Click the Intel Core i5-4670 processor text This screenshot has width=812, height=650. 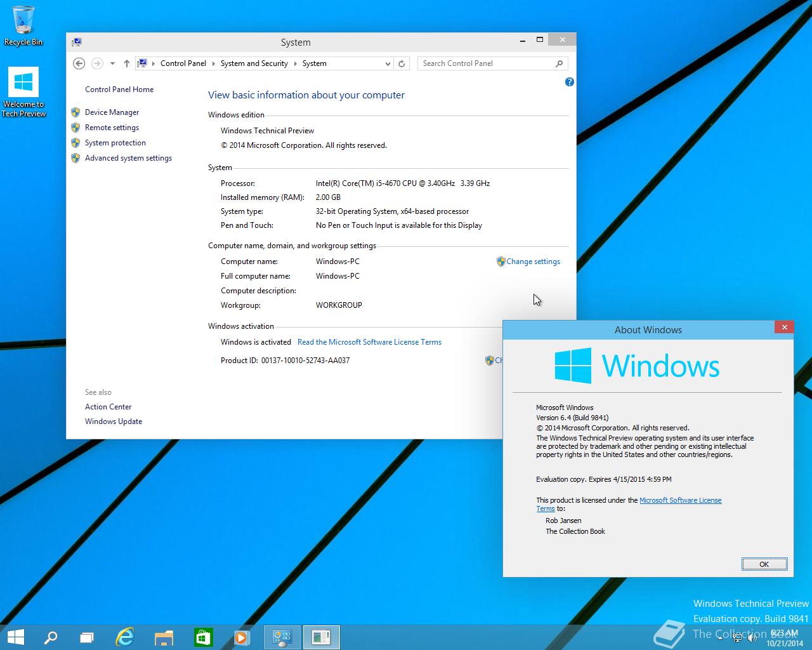coord(403,183)
